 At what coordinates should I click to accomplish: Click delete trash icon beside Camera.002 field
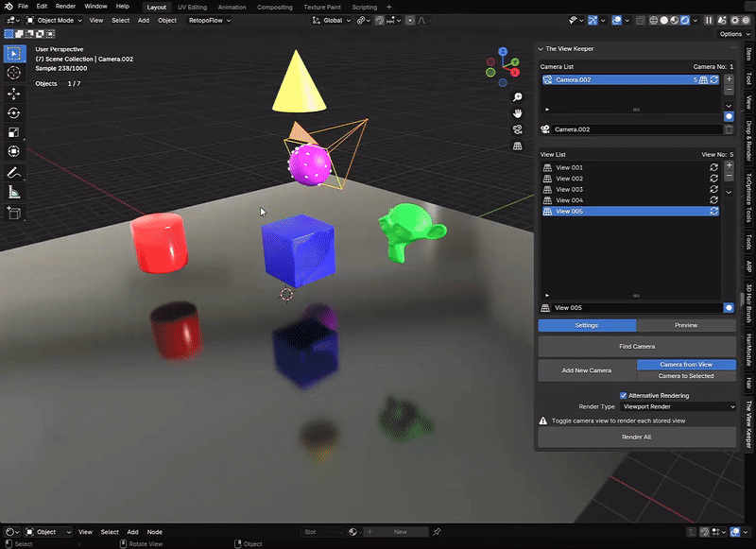[x=729, y=129]
